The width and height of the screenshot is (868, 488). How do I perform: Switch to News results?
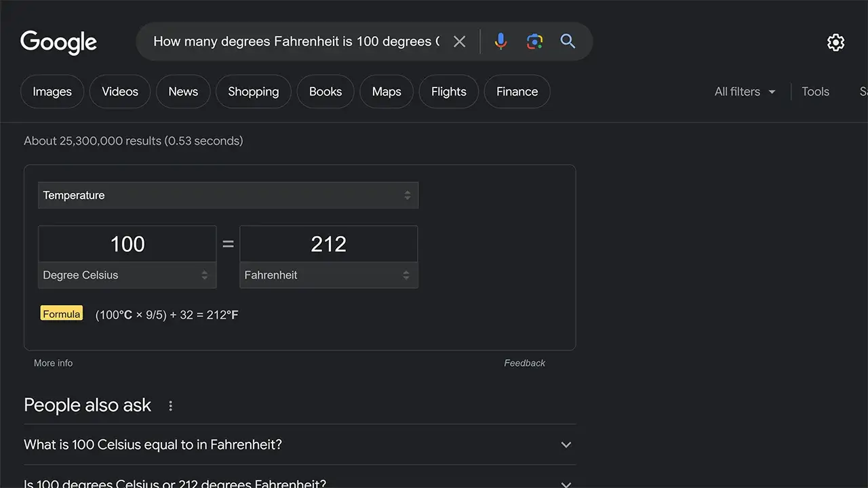point(183,91)
